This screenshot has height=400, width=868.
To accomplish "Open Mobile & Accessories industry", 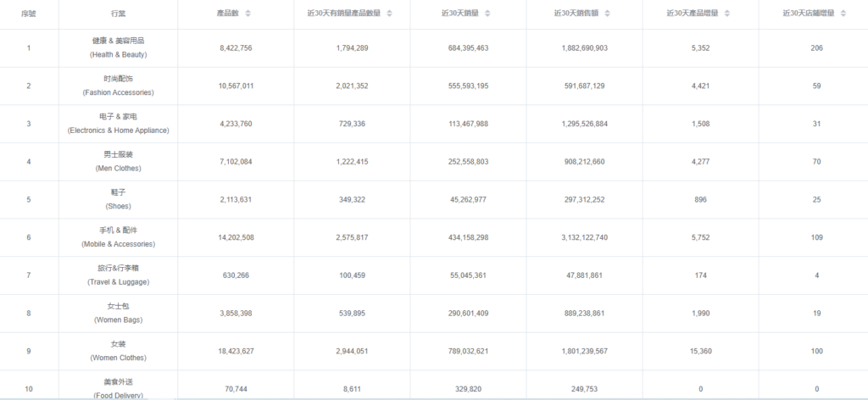I will [x=118, y=236].
